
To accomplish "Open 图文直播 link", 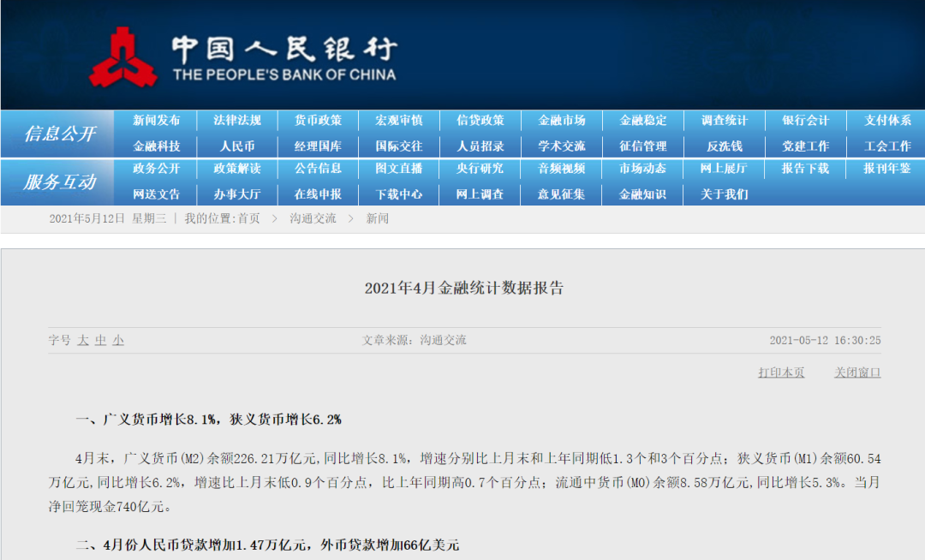I will [x=399, y=169].
